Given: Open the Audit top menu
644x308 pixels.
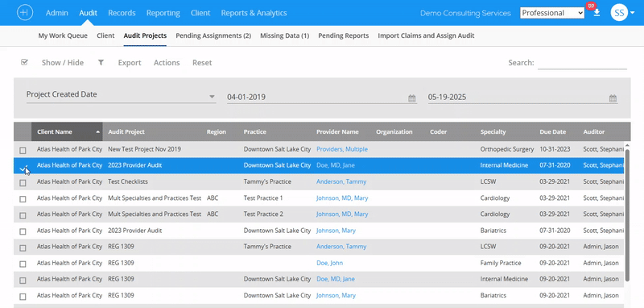Looking at the screenshot, I should [x=89, y=13].
